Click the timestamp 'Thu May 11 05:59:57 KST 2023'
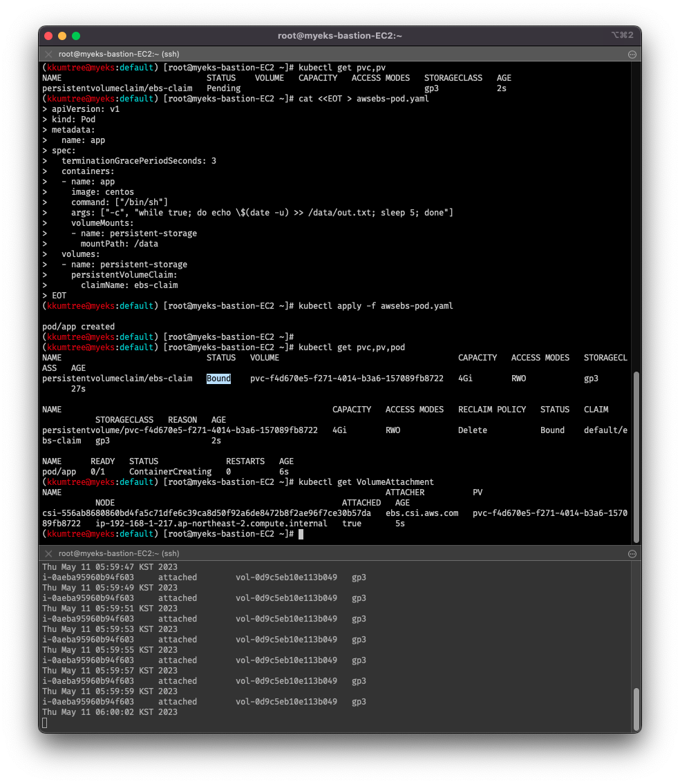The width and height of the screenshot is (680, 784). 110,671
